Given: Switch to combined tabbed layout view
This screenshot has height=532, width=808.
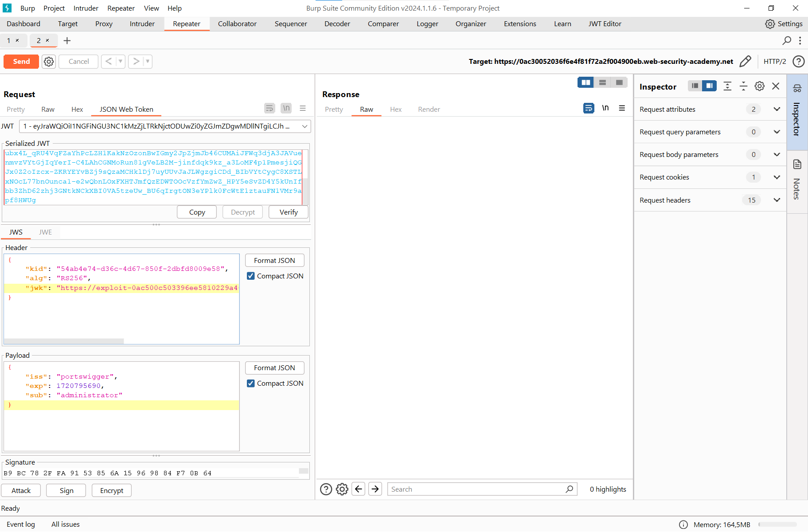Looking at the screenshot, I should 619,82.
